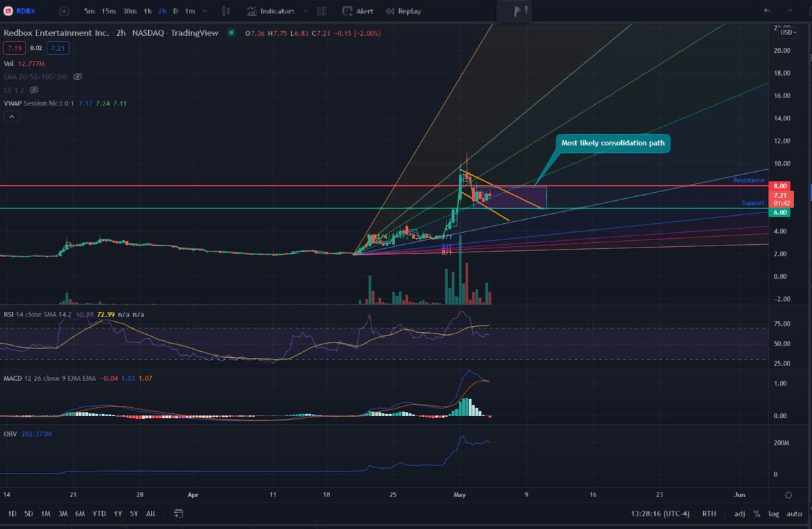Open the RTH session selector

709,514
